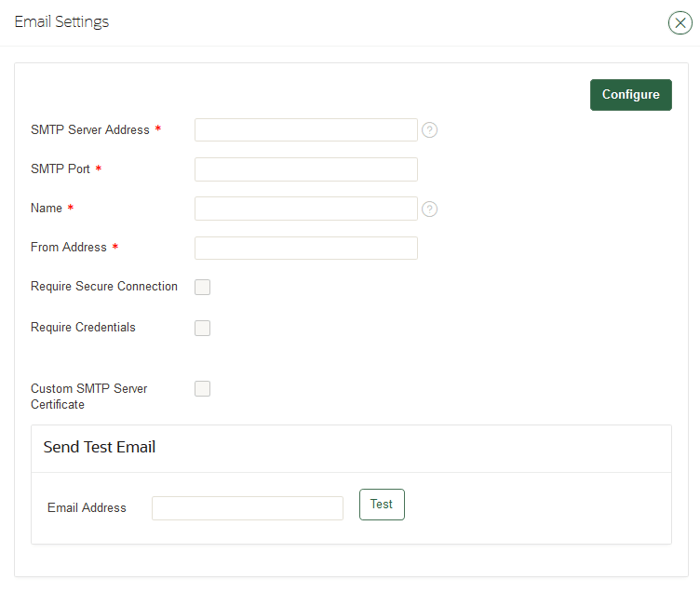This screenshot has width=700, height=593.
Task: Check the Custom SMTP Server Certificate box
Action: [202, 389]
